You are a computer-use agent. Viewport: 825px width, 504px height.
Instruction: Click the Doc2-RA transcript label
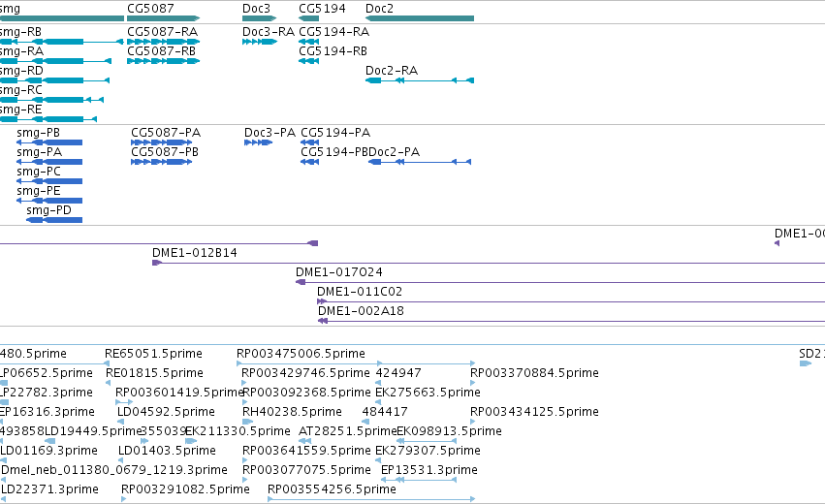pyautogui.click(x=392, y=71)
